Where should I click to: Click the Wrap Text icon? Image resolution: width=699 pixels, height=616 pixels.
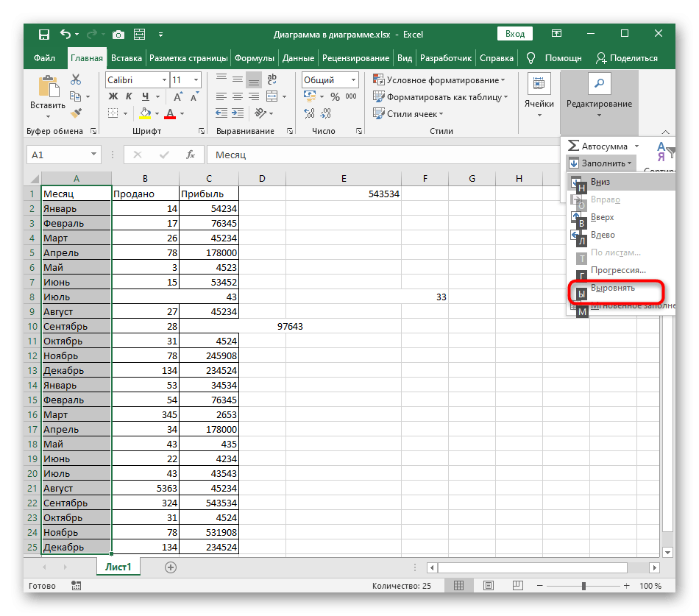point(272,79)
